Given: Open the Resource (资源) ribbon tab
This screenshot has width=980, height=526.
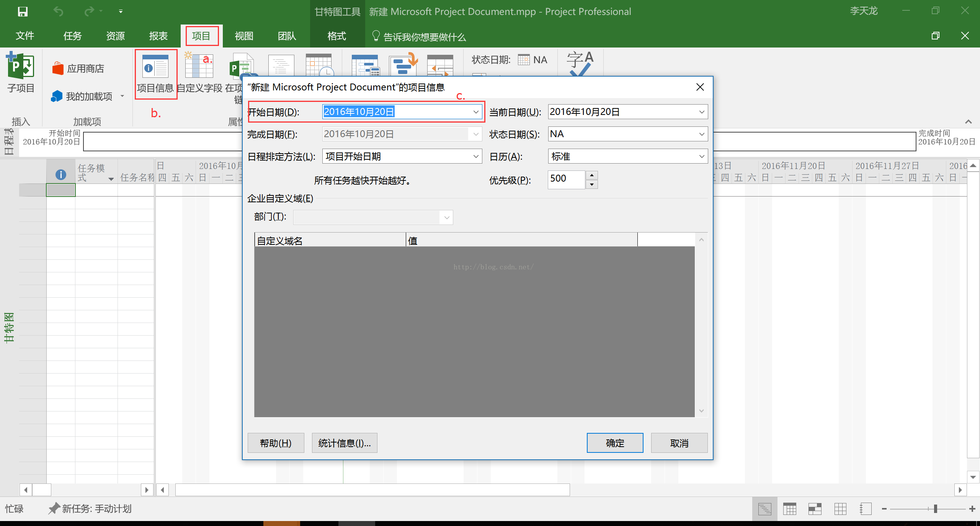Looking at the screenshot, I should click(x=115, y=36).
